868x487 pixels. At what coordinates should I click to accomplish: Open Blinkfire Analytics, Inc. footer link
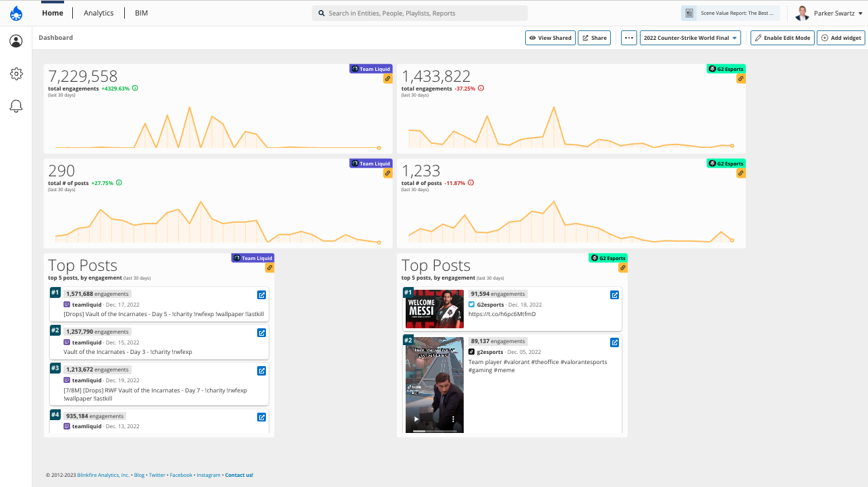tap(103, 476)
